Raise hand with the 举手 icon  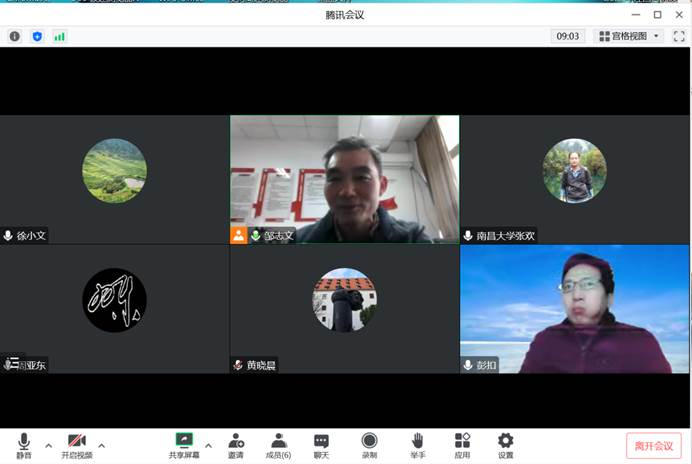click(x=417, y=444)
